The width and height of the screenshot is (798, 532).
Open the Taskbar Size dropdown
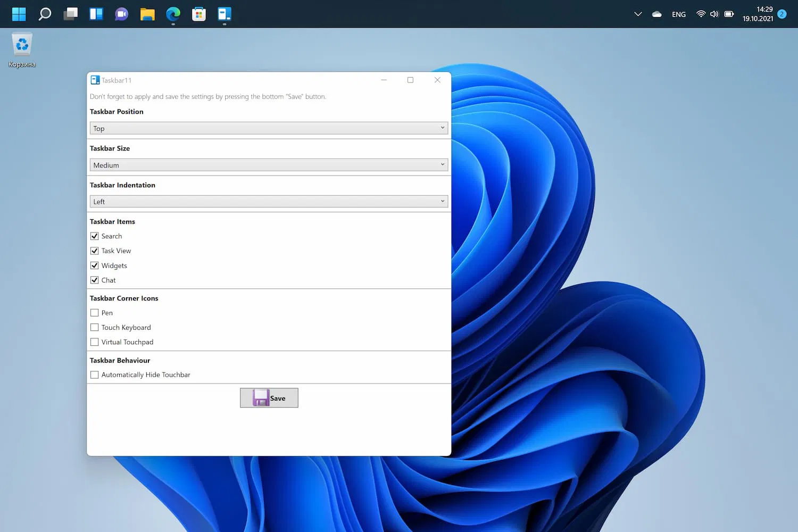click(269, 165)
